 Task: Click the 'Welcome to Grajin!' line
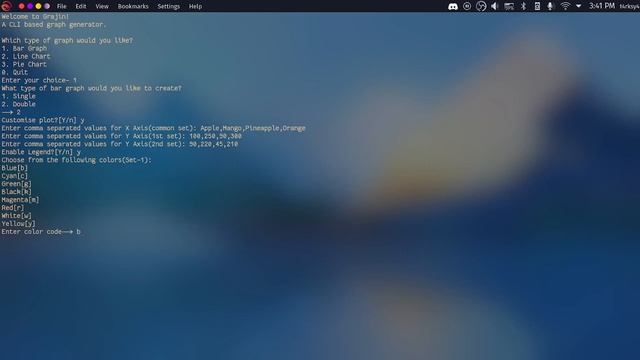35,16
